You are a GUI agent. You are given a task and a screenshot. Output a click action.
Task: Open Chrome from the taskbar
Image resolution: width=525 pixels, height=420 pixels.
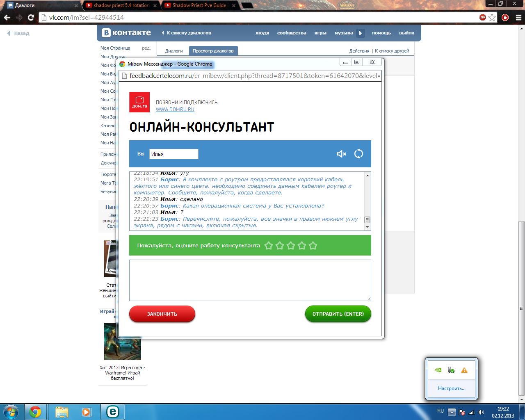pos(35,412)
